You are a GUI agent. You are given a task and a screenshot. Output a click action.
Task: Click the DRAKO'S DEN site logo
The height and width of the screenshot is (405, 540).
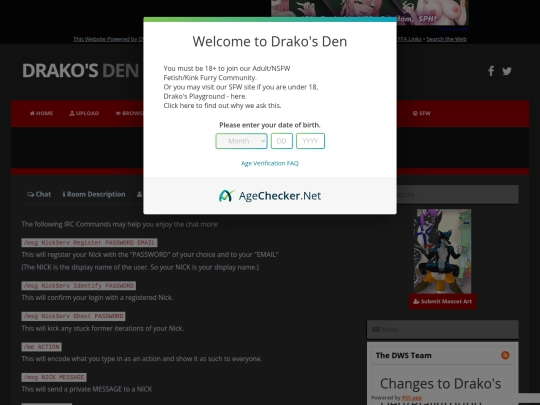80,71
